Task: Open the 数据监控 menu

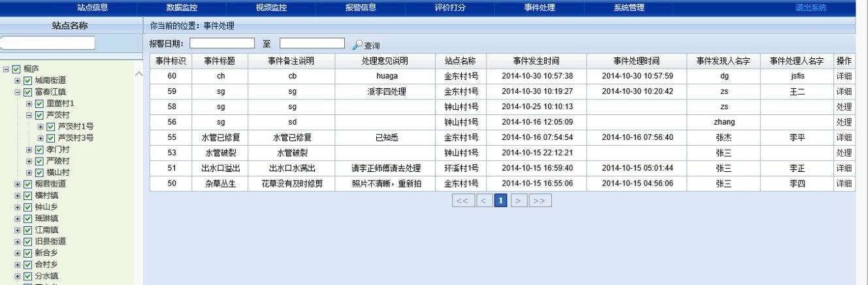Action: click(182, 8)
